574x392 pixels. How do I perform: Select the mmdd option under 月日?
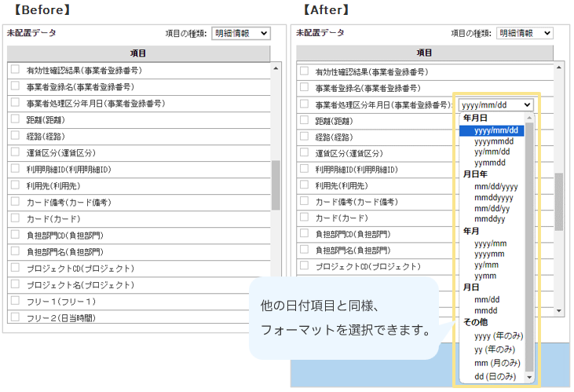486,310
